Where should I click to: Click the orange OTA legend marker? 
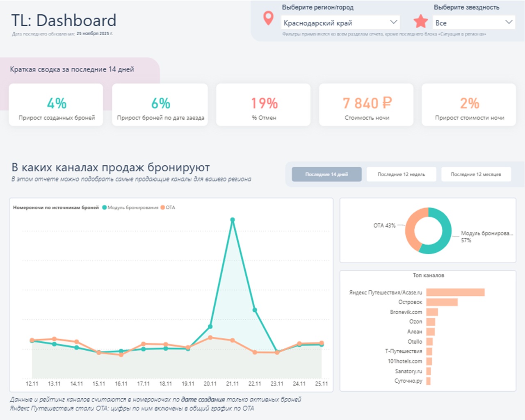coord(163,208)
